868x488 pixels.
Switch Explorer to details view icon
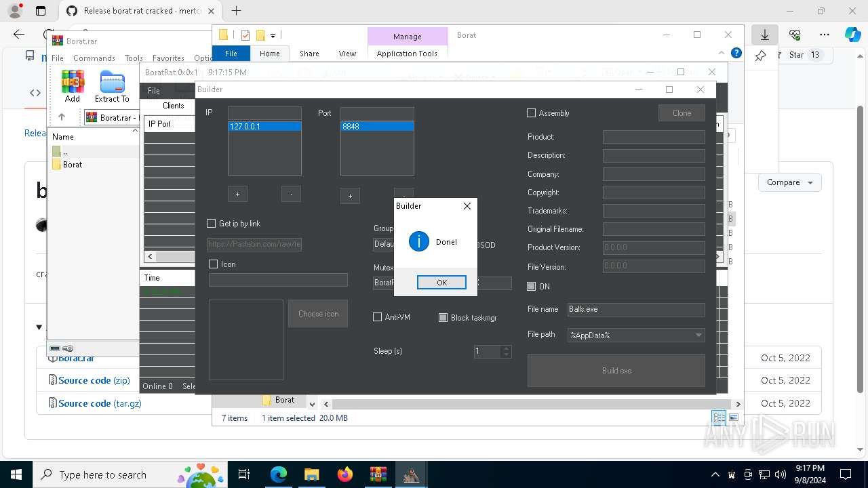pos(719,418)
